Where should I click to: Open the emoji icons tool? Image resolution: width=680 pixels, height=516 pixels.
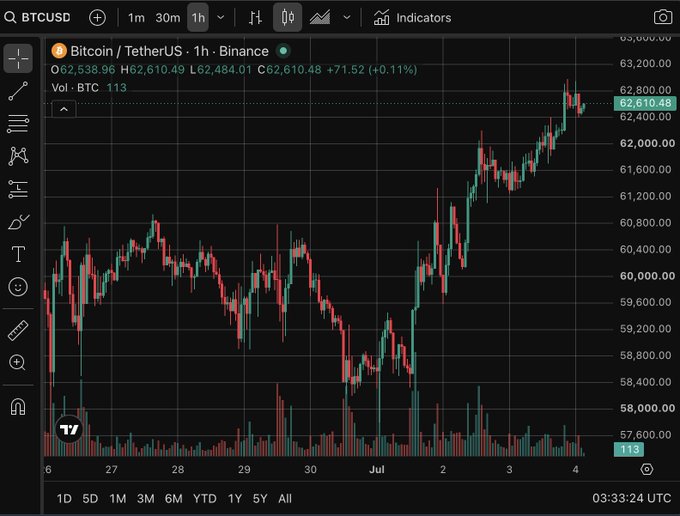pyautogui.click(x=18, y=287)
